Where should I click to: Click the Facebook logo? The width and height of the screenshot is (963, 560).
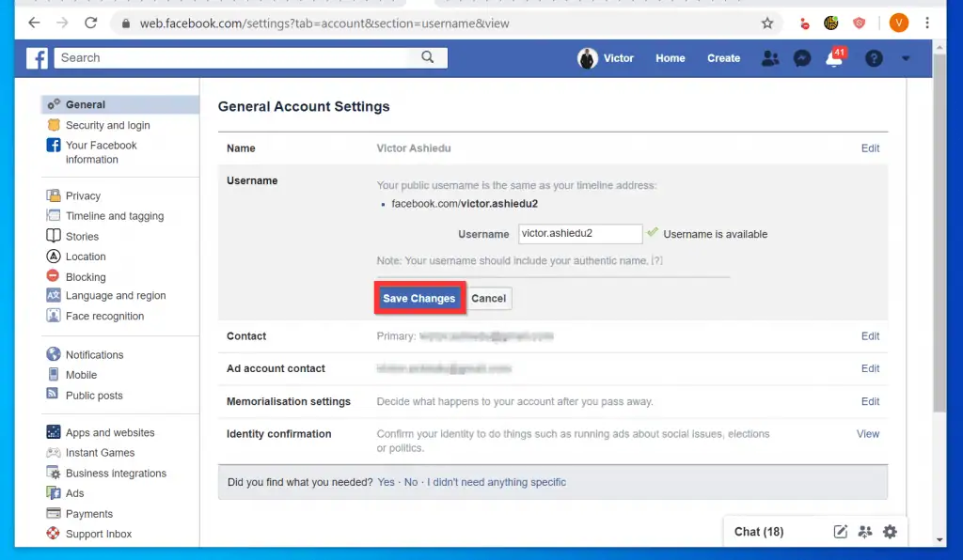point(37,58)
